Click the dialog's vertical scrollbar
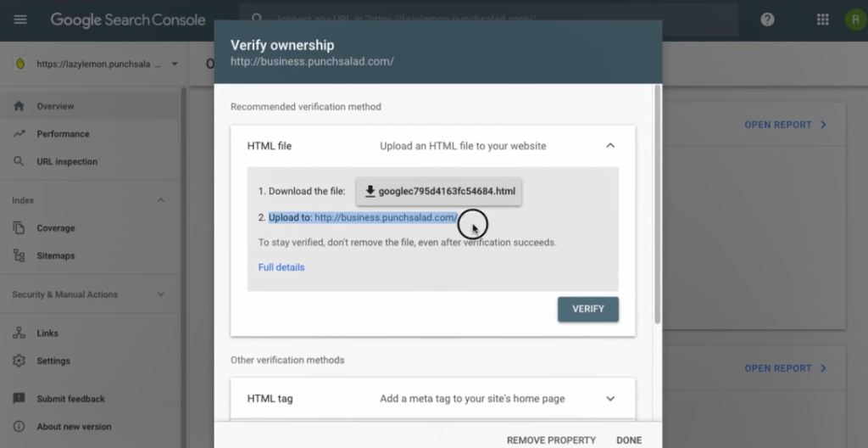The image size is (868, 448). pyautogui.click(x=658, y=204)
